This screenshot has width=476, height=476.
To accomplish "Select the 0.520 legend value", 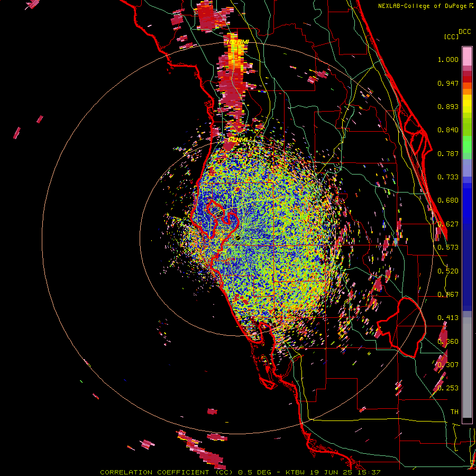I will point(448,271).
